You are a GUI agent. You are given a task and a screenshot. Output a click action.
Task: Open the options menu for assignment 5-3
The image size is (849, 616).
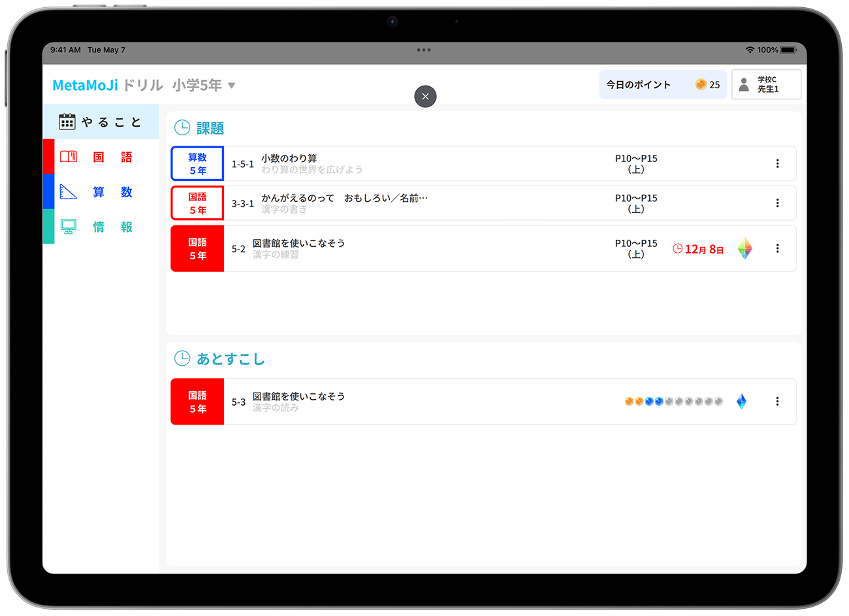[778, 401]
